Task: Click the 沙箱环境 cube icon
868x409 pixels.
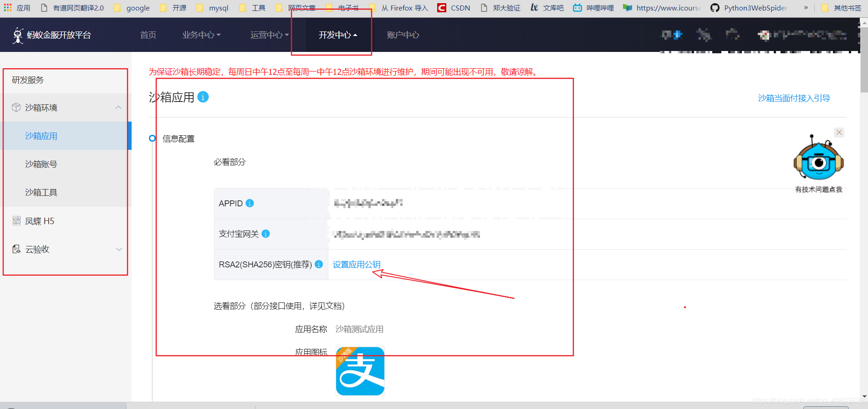Action: click(x=16, y=107)
